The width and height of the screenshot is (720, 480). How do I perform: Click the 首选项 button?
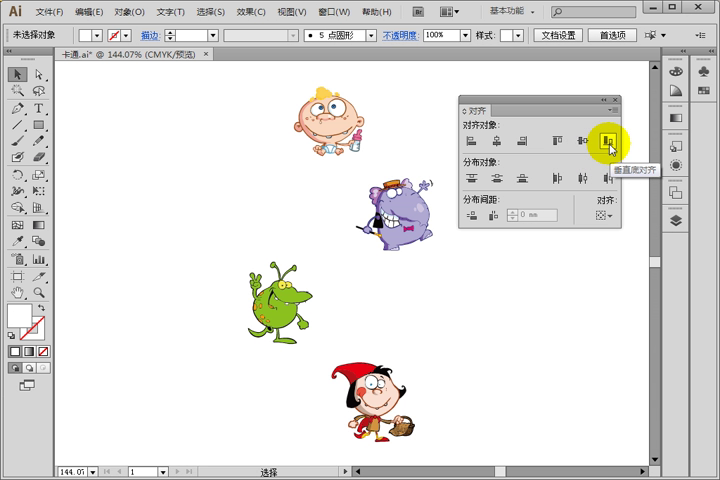coord(613,35)
